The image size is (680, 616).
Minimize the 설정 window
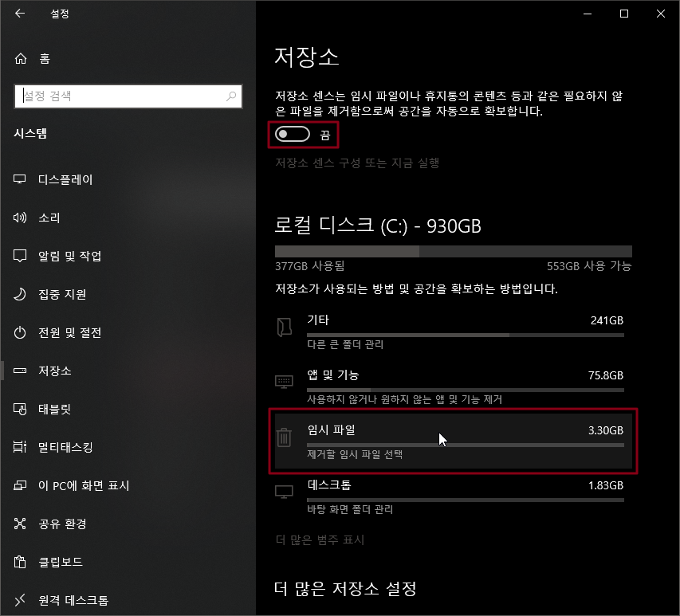[588, 14]
